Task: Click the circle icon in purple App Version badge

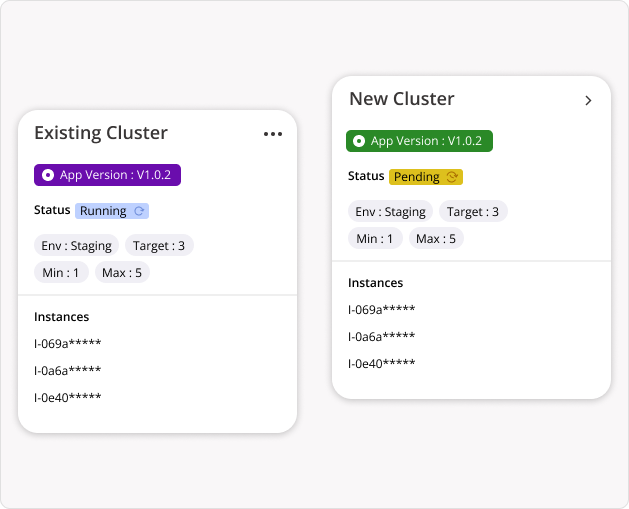Action: pos(48,175)
